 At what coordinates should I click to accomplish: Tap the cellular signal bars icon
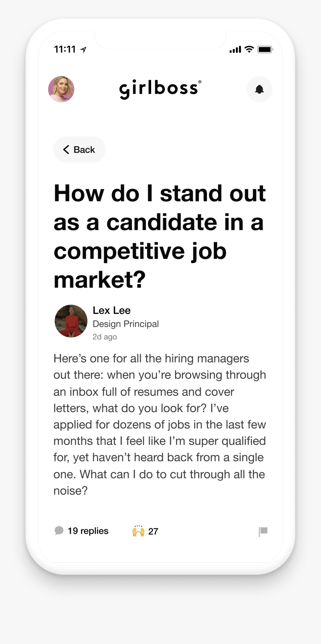235,50
